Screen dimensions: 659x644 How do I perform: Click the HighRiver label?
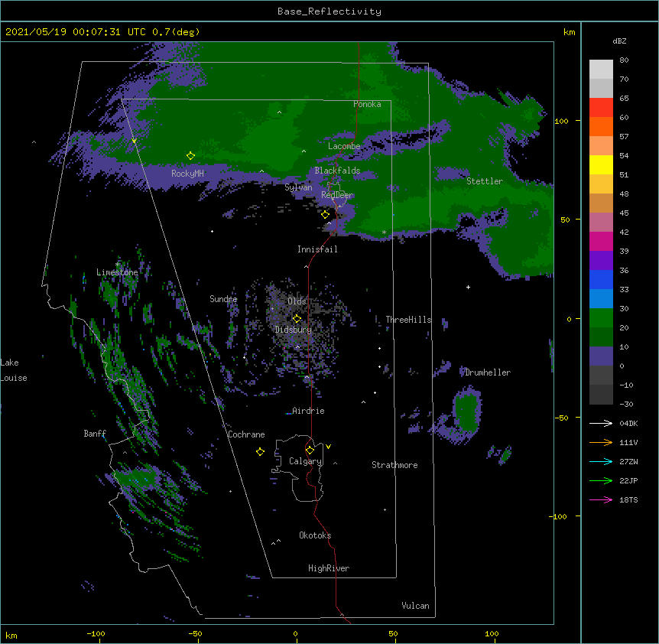[329, 568]
